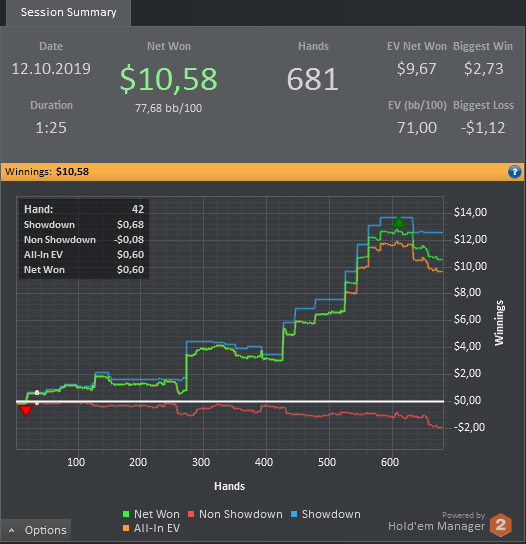
Task: Select the duration value 1:25
Action: coord(51,128)
